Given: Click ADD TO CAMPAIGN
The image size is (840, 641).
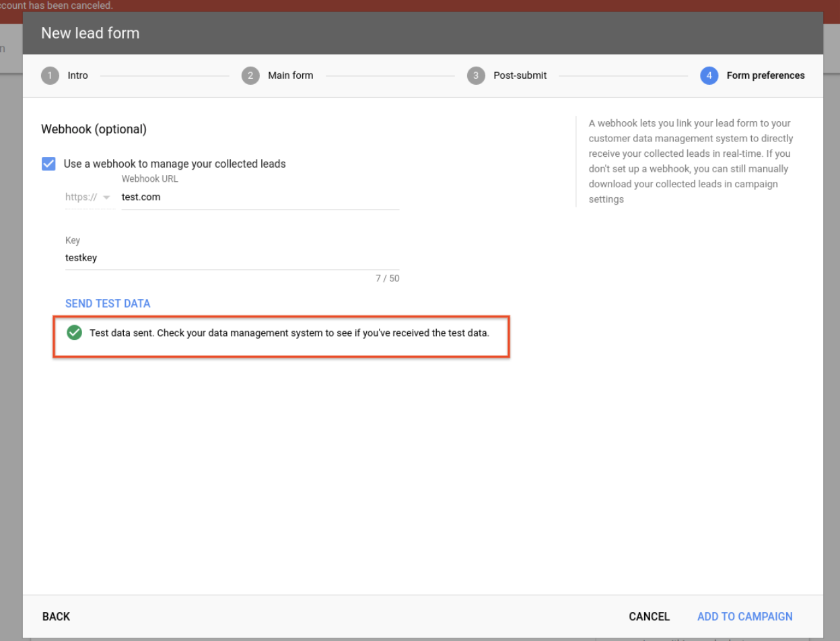Looking at the screenshot, I should coord(744,616).
